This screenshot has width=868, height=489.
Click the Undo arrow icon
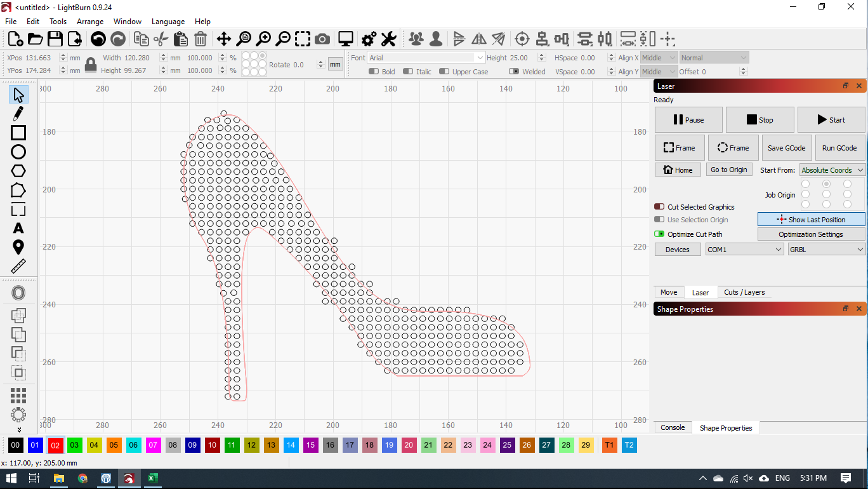pyautogui.click(x=98, y=39)
